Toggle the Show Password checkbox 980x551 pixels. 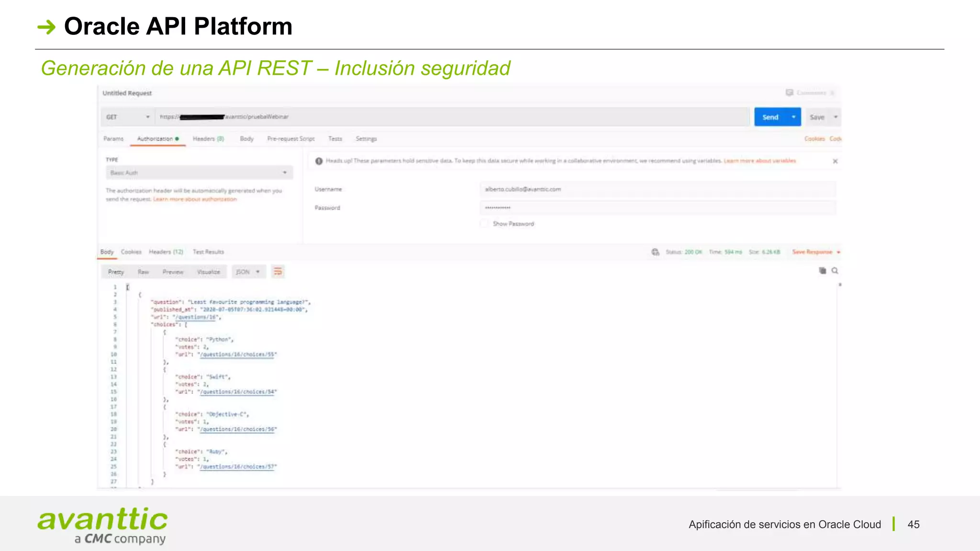click(x=484, y=223)
